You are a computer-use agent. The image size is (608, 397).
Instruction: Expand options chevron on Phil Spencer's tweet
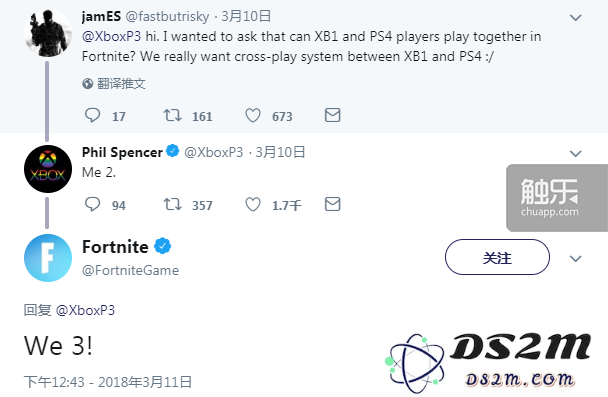[x=575, y=154]
